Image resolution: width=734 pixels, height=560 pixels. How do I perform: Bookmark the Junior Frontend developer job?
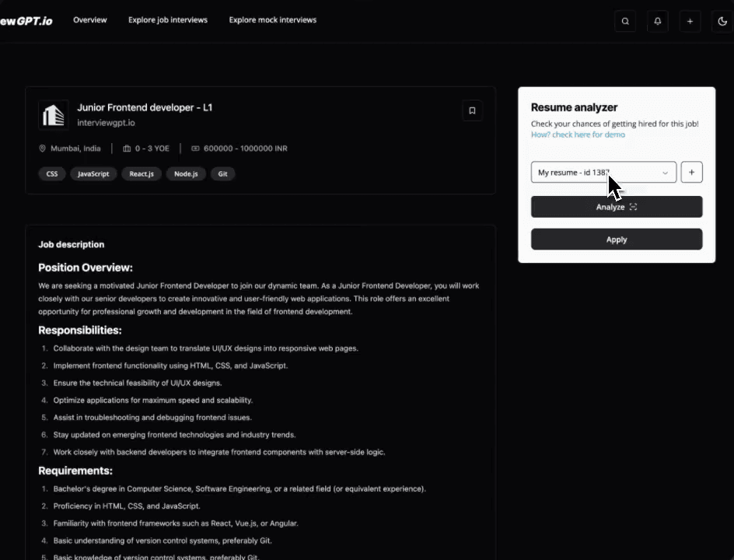(x=472, y=110)
